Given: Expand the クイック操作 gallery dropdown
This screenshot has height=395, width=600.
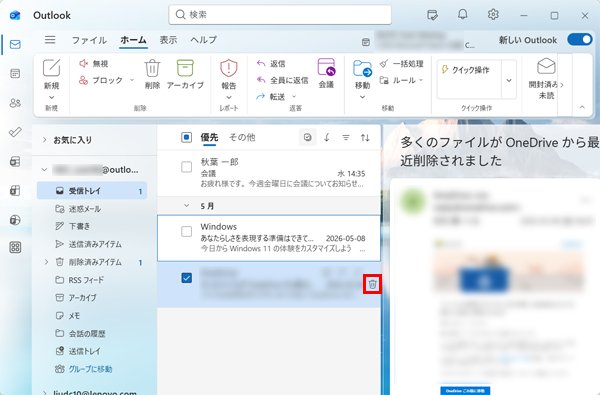Looking at the screenshot, I should [509, 80].
